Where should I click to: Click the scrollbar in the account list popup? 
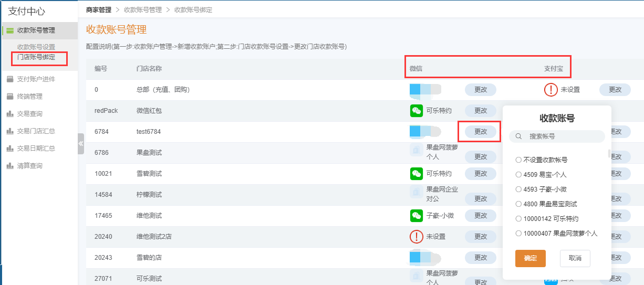pos(609,154)
